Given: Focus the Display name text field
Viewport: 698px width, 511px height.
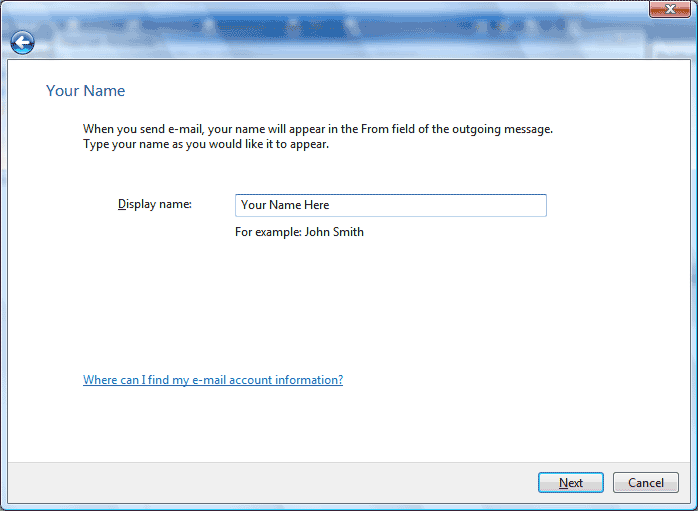Looking at the screenshot, I should (390, 205).
